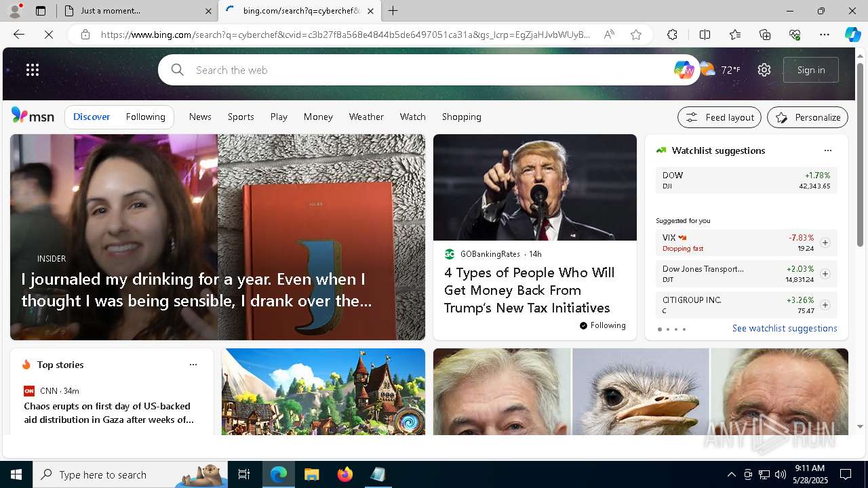
Task: Open Watchlist suggestions more options
Action: (x=827, y=150)
